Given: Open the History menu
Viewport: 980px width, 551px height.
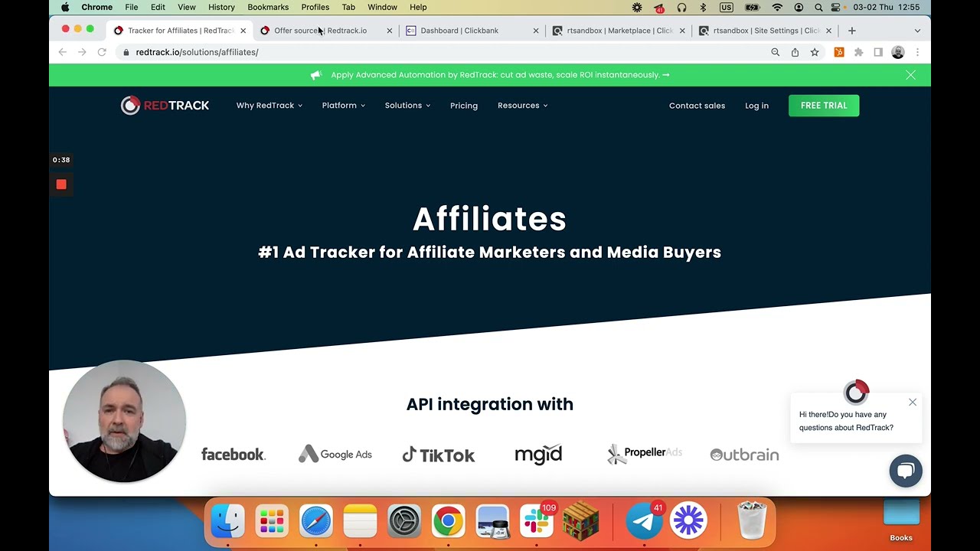Looking at the screenshot, I should (221, 7).
